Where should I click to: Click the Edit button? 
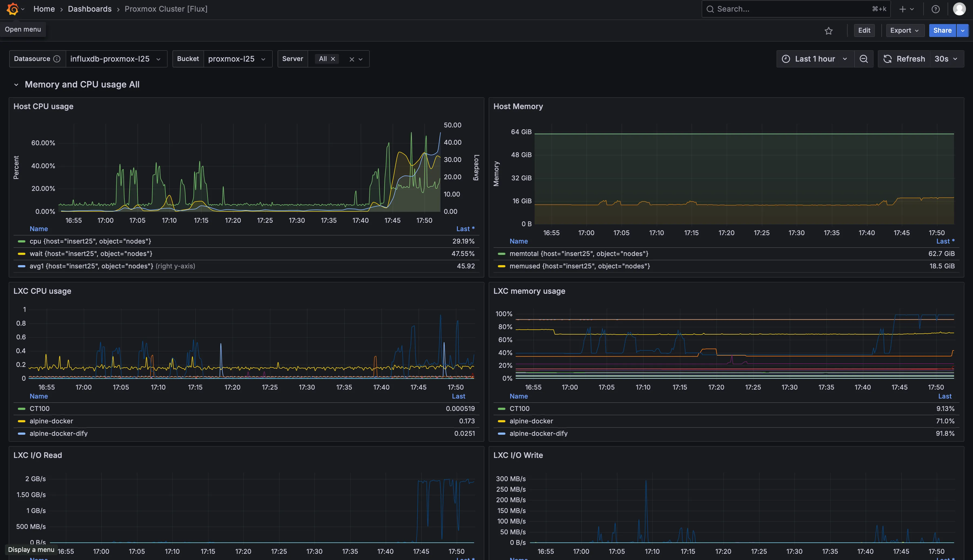[864, 31]
